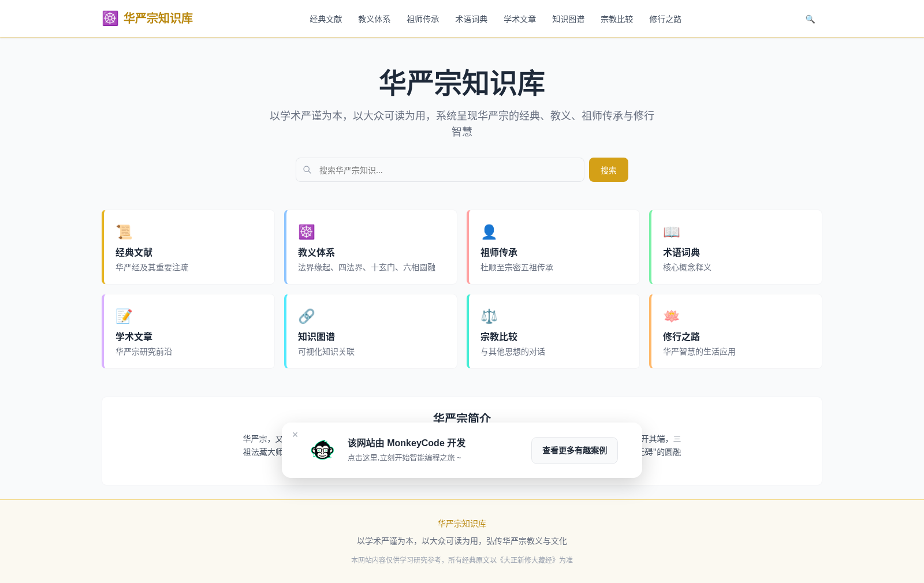This screenshot has height=583, width=924.
Task: Open 知识图谱 in top navigation
Action: pos(568,19)
